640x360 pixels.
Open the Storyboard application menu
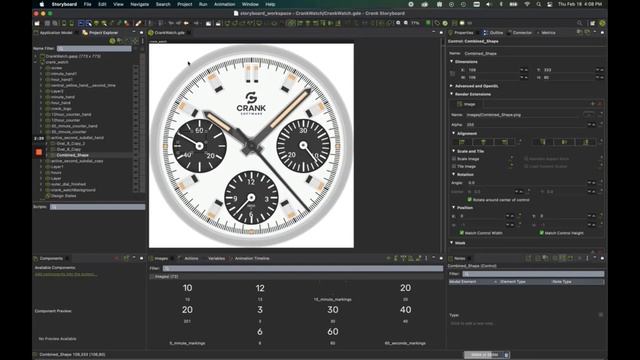tap(64, 4)
